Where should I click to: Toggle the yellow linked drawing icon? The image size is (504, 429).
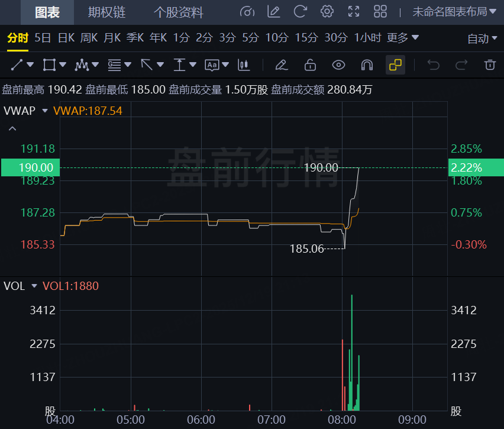(x=395, y=65)
